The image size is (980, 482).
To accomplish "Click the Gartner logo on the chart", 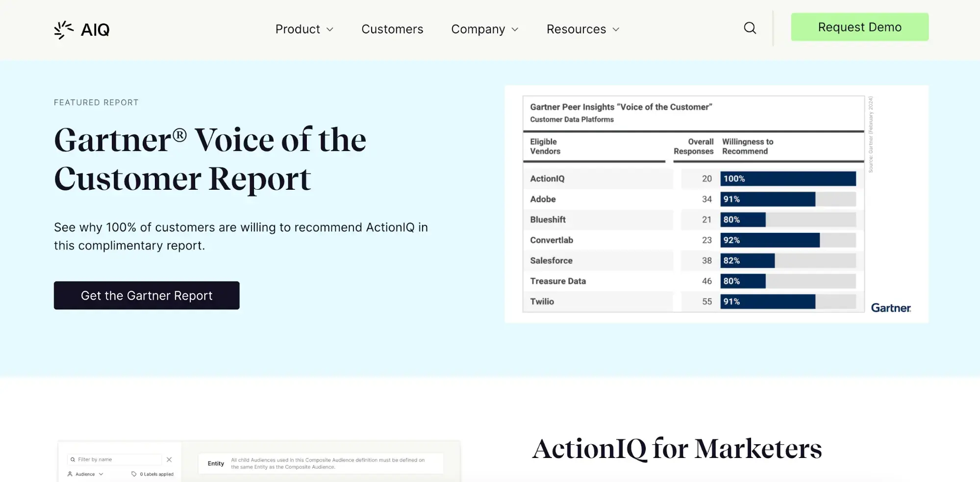I will point(890,308).
